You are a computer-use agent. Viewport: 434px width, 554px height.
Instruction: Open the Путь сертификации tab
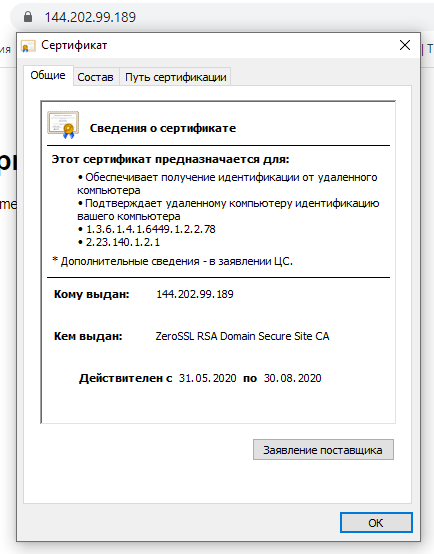point(176,77)
